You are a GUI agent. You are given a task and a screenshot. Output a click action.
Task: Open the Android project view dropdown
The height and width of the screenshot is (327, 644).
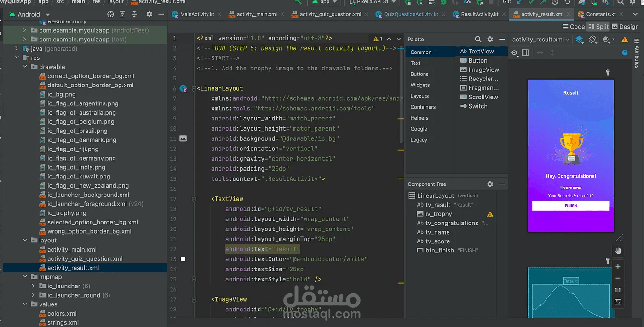click(x=29, y=14)
